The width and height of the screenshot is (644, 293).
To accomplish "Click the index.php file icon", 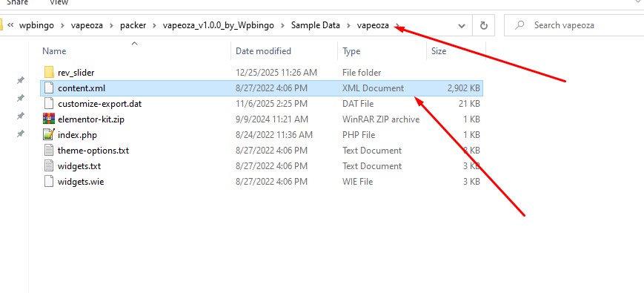I will point(49,135).
